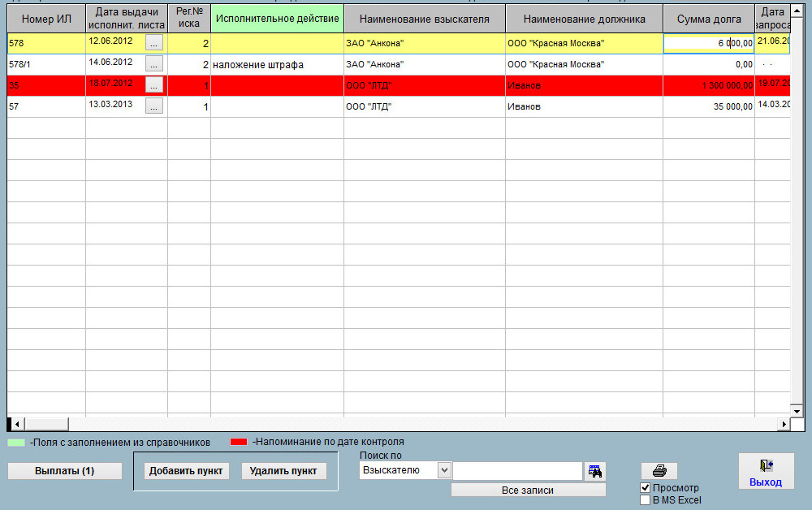Enable the В MS Excel checkbox
812x510 pixels.
646,500
